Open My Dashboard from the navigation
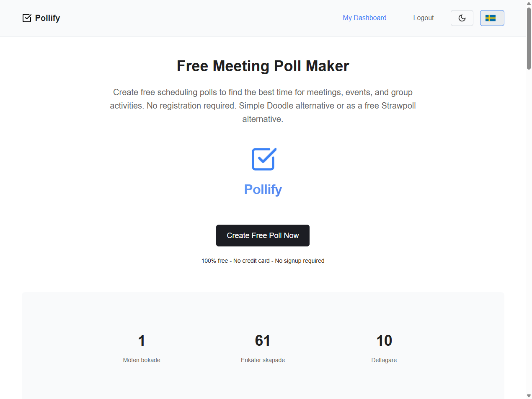The image size is (532, 399). pyautogui.click(x=364, y=18)
